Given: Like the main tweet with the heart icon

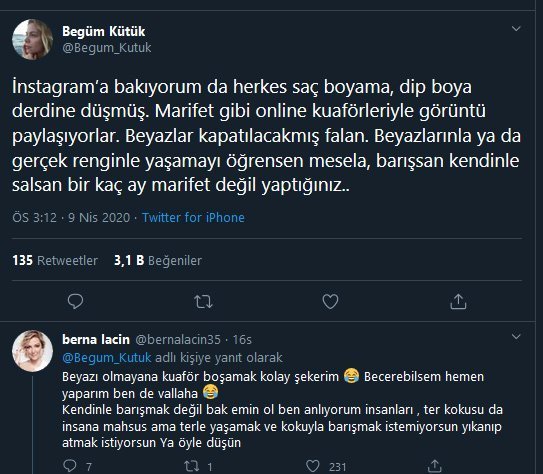Looking at the screenshot, I should coord(330,301).
